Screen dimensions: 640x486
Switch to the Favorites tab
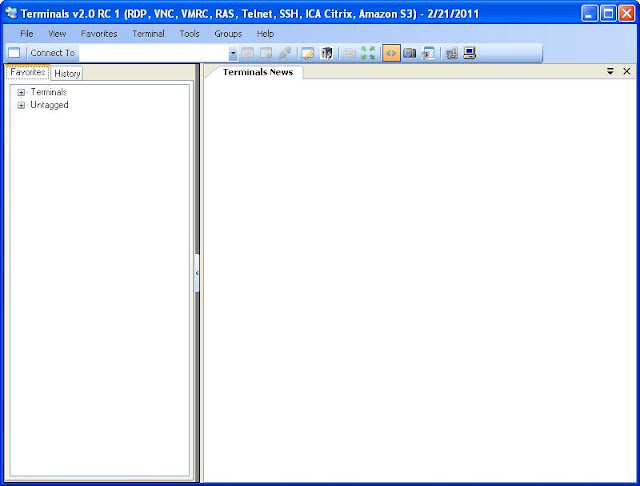pyautogui.click(x=28, y=72)
